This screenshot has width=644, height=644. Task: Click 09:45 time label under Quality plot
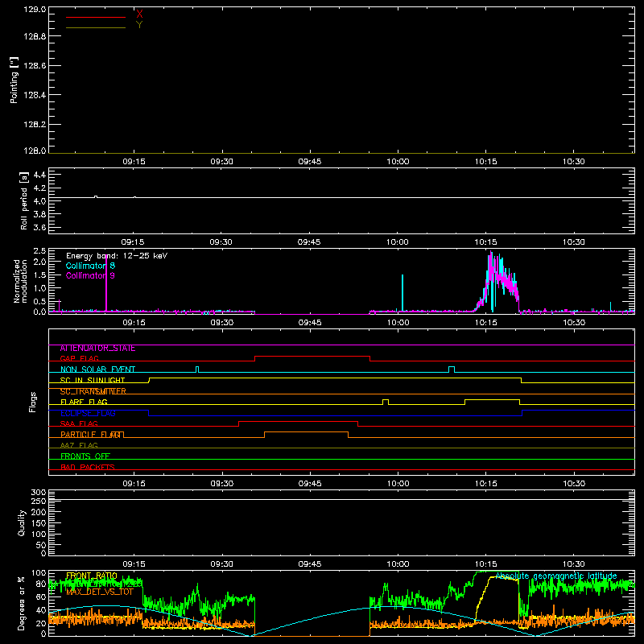[310, 564]
